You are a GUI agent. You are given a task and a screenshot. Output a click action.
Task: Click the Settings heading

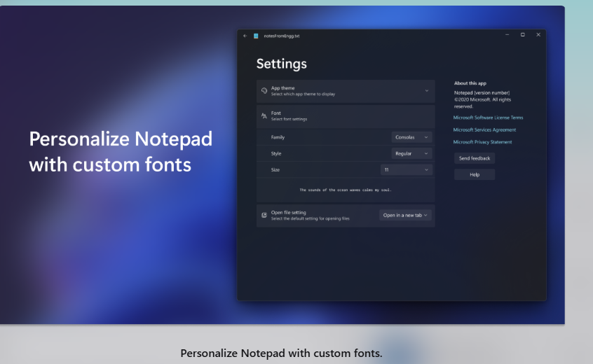click(x=281, y=64)
